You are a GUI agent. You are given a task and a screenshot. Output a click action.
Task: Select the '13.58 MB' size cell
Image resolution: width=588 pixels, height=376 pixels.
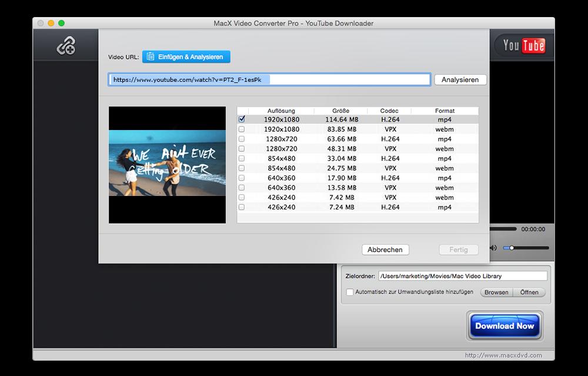point(342,188)
